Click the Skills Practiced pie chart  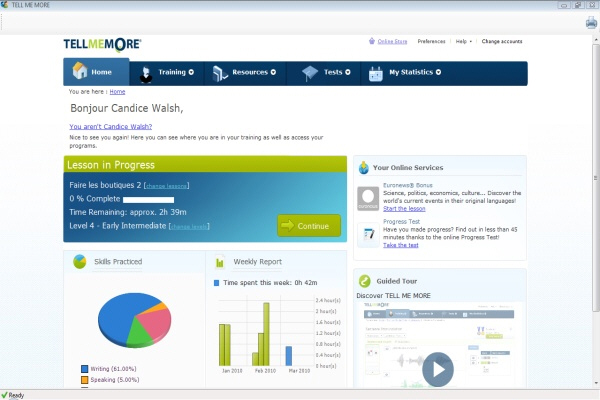[135, 320]
